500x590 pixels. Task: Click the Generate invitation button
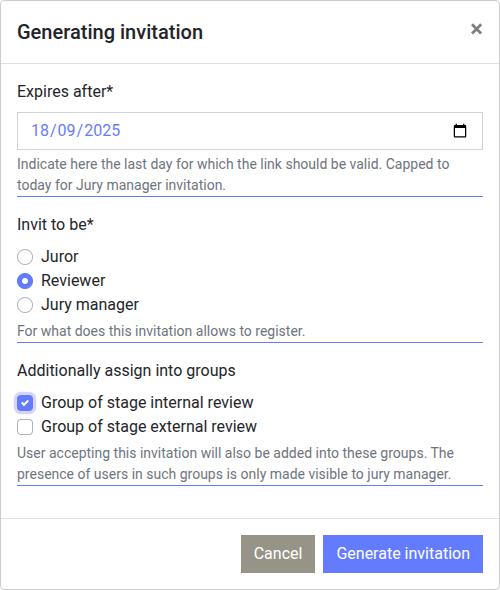coord(403,554)
